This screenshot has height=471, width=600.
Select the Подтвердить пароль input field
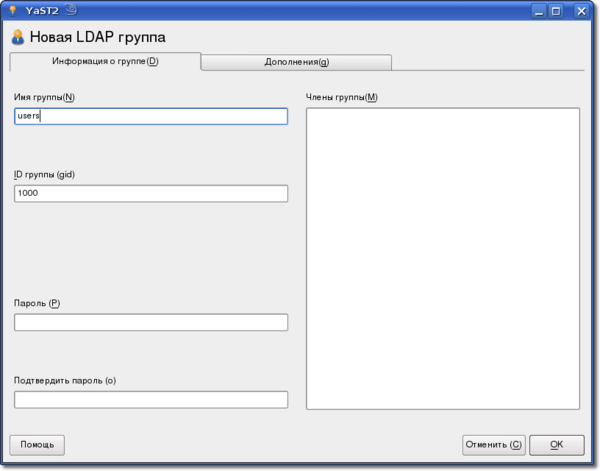(x=151, y=400)
